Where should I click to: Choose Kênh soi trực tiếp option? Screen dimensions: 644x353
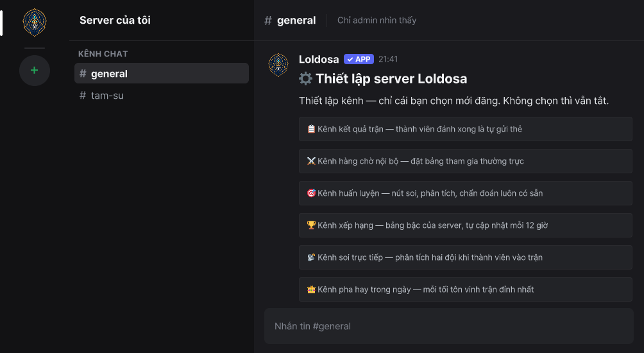465,257
